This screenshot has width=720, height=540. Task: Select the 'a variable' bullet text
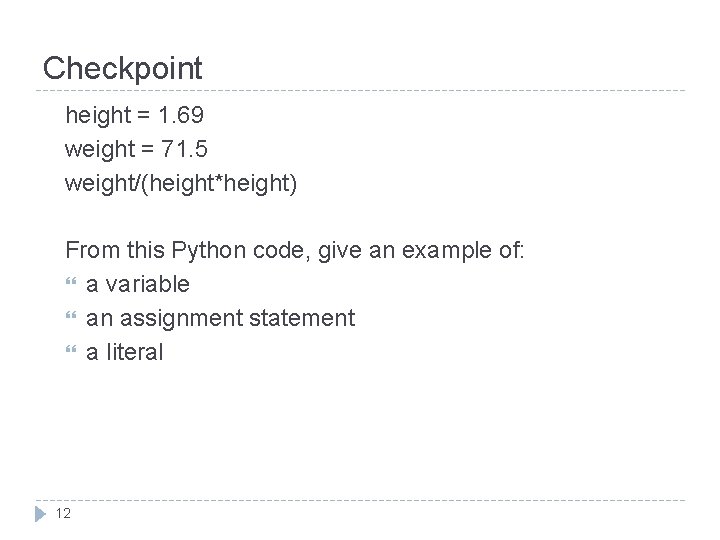tap(138, 285)
